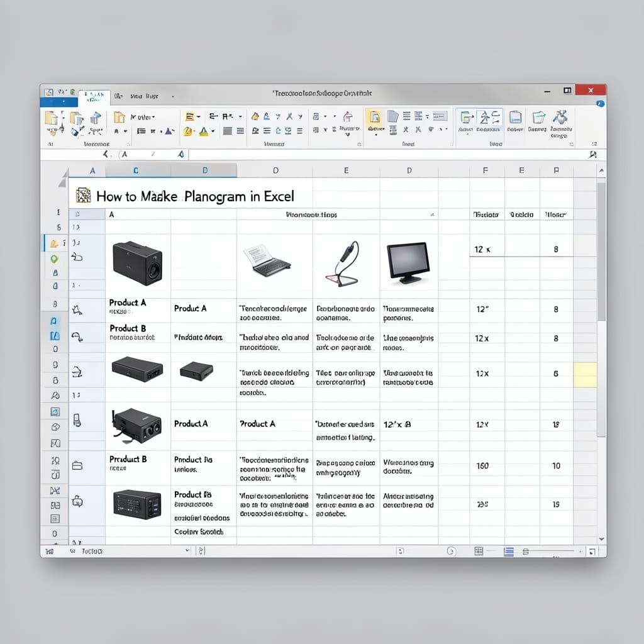Image resolution: width=644 pixels, height=644 pixels.
Task: Select column header C
Action: pos(136,170)
